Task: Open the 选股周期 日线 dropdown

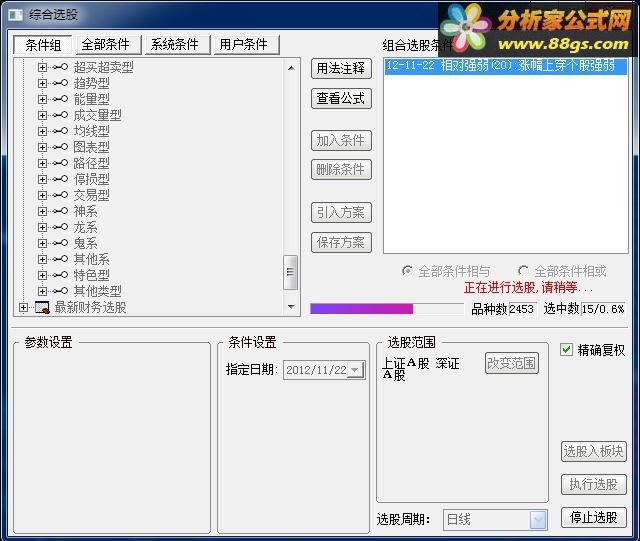Action: (538, 520)
